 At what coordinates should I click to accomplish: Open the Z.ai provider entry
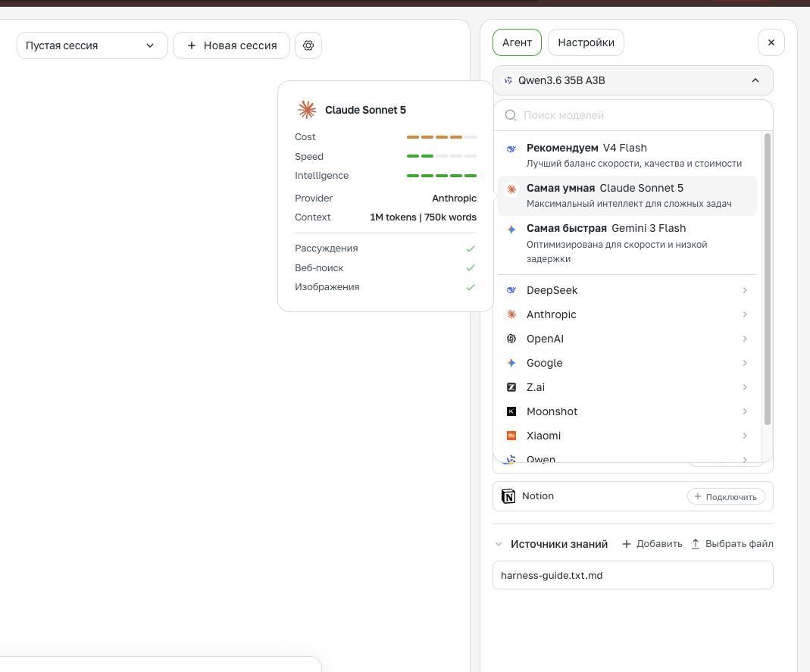[627, 387]
